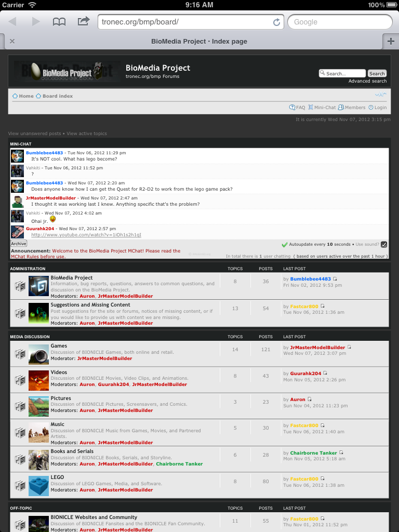The image size is (399, 532).
Task: Open Advanced search link
Action: (367, 81)
